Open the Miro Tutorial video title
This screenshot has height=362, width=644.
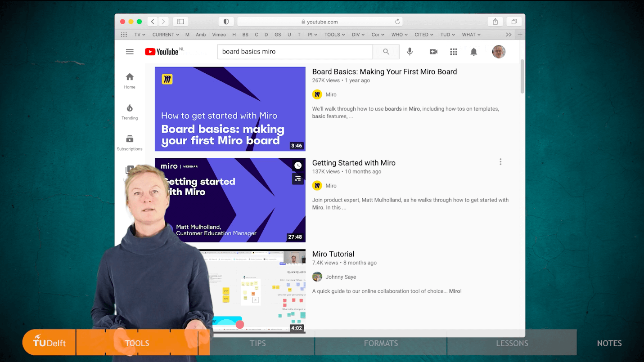coord(333,254)
